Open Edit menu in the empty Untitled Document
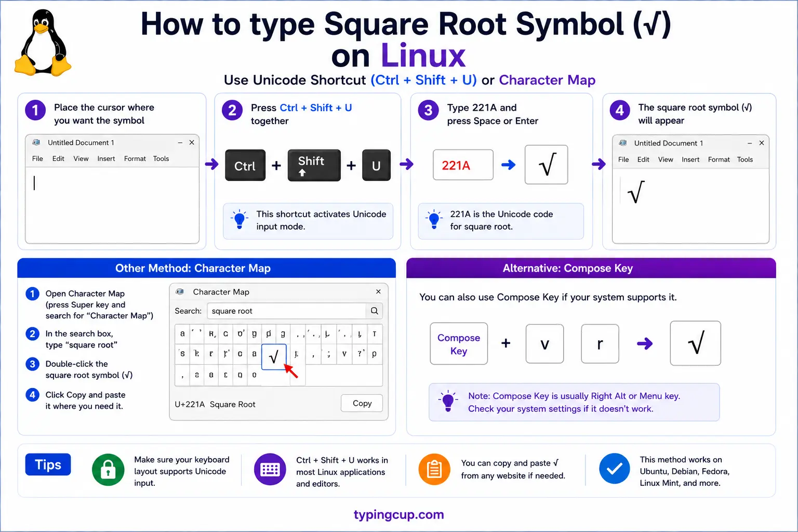This screenshot has height=532, width=798. coord(58,158)
